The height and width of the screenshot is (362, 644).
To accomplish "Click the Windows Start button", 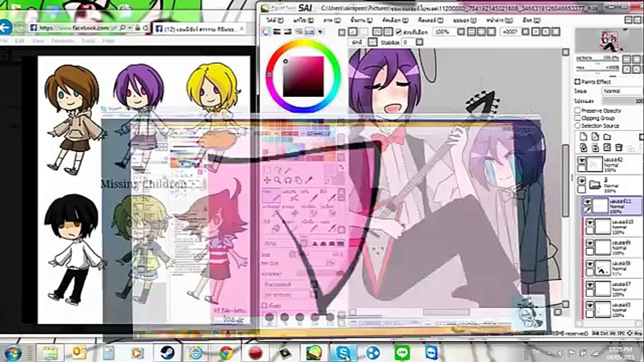I will tap(12, 352).
